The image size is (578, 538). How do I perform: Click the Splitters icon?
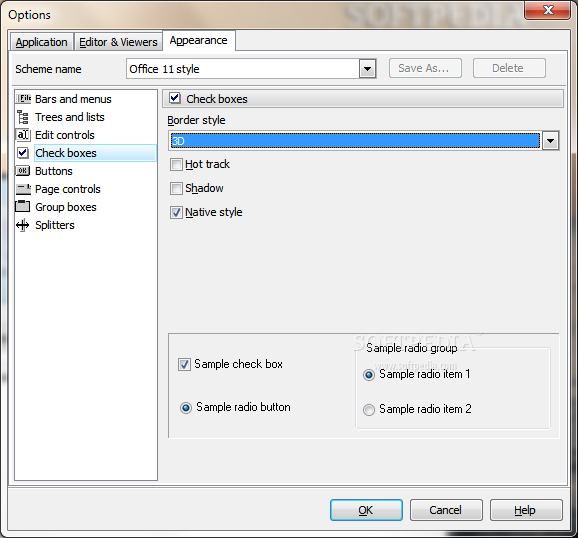[23, 225]
